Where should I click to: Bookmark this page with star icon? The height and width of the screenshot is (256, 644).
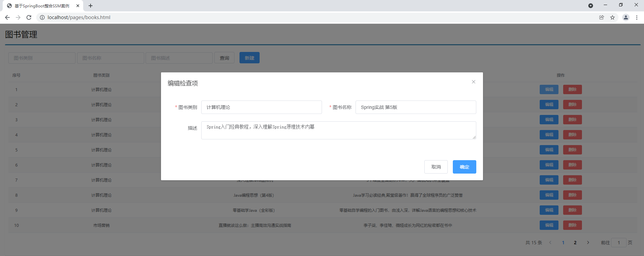(x=612, y=17)
